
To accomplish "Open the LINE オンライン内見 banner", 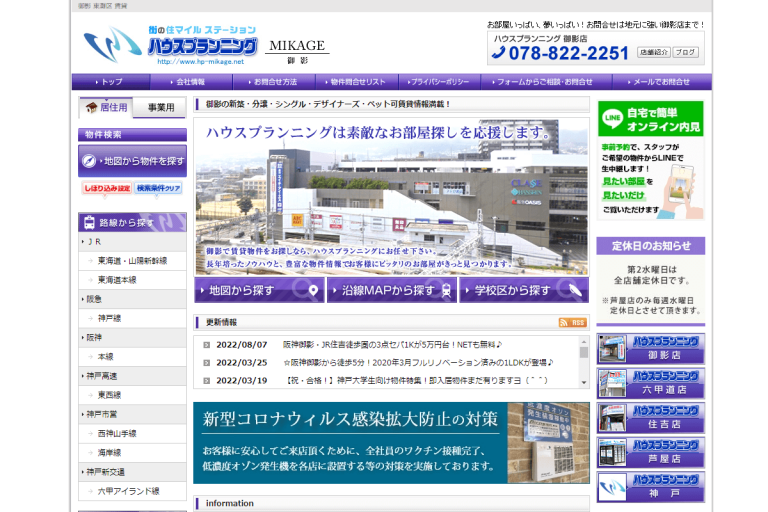I will click(650, 160).
